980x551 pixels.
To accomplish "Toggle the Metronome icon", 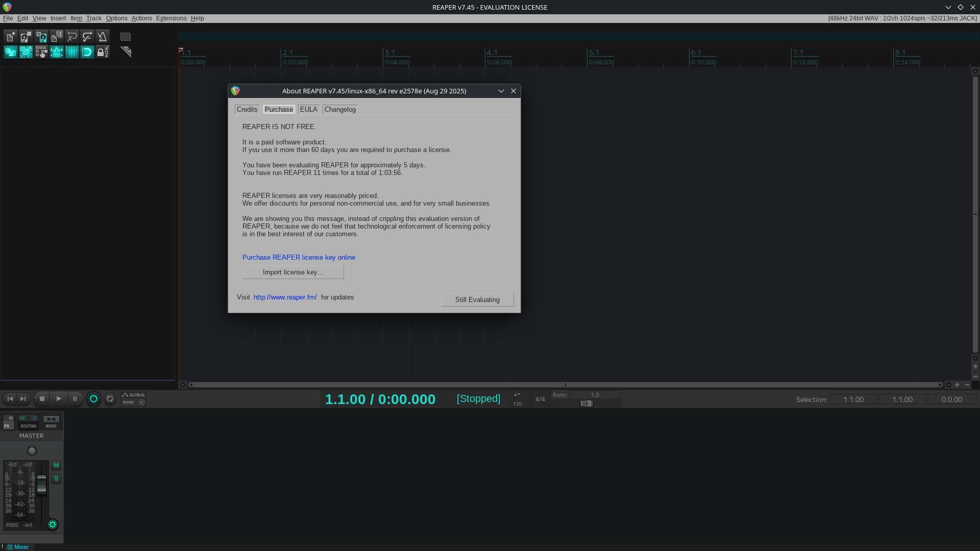I will [103, 37].
